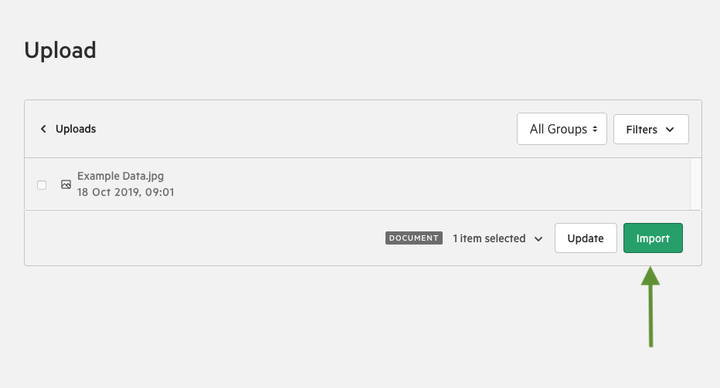Click the Upload page heading

60,50
